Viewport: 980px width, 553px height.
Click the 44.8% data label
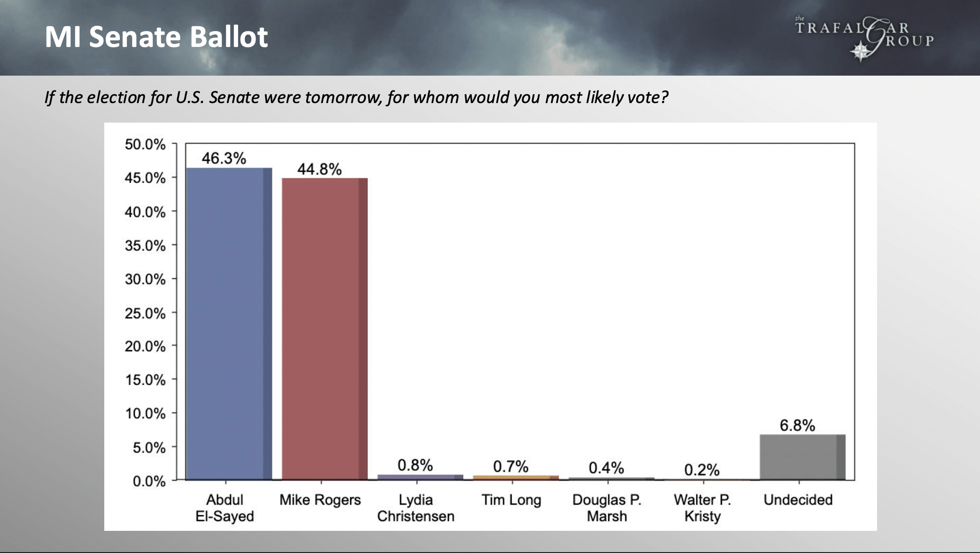(x=319, y=169)
